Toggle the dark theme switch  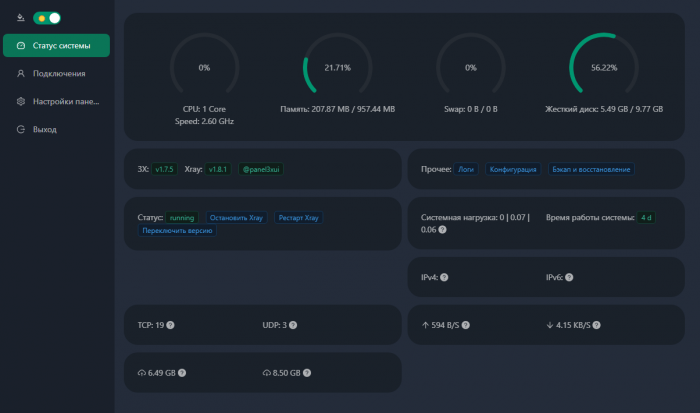[47, 18]
